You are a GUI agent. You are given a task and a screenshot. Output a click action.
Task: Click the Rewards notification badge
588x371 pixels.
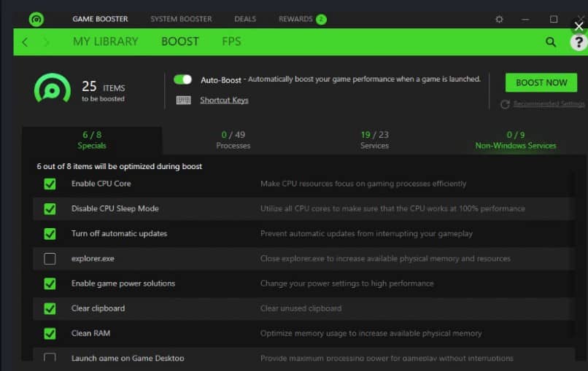tap(321, 19)
